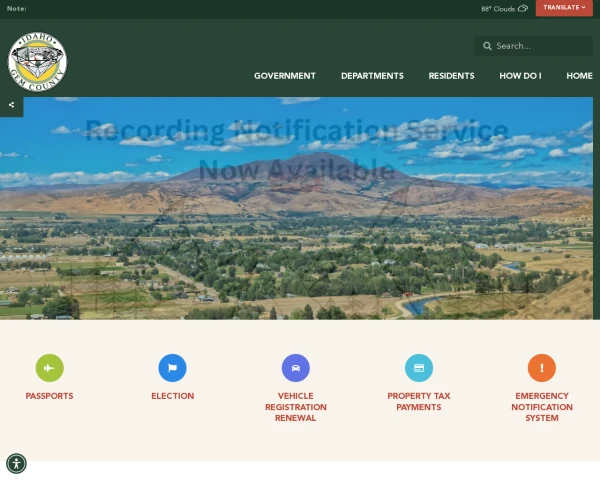Click the cloud weather icon

click(x=523, y=8)
